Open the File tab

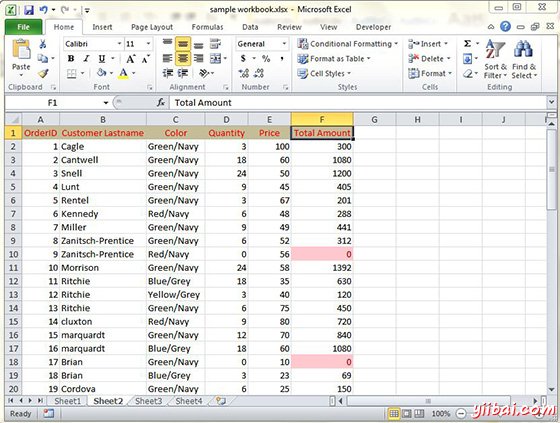[24, 27]
